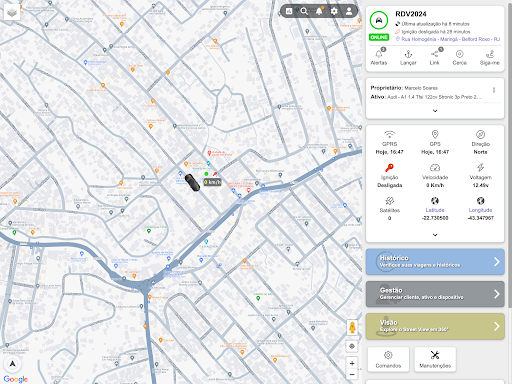Expand the telemetry panel chevron
This screenshot has height=384, width=512.
pos(435,235)
